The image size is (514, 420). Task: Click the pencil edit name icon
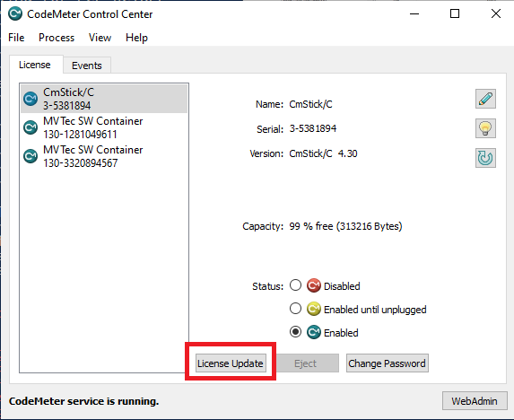tap(485, 99)
